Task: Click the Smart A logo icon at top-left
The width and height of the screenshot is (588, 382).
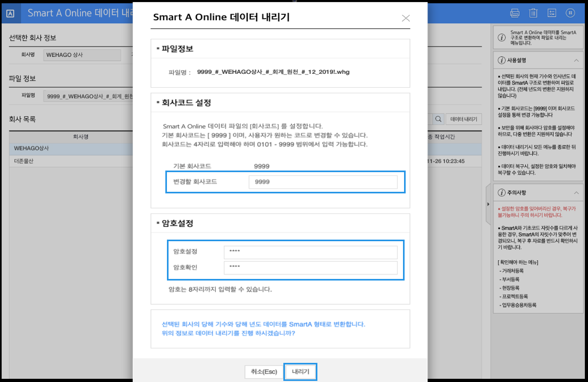Action: [x=10, y=13]
